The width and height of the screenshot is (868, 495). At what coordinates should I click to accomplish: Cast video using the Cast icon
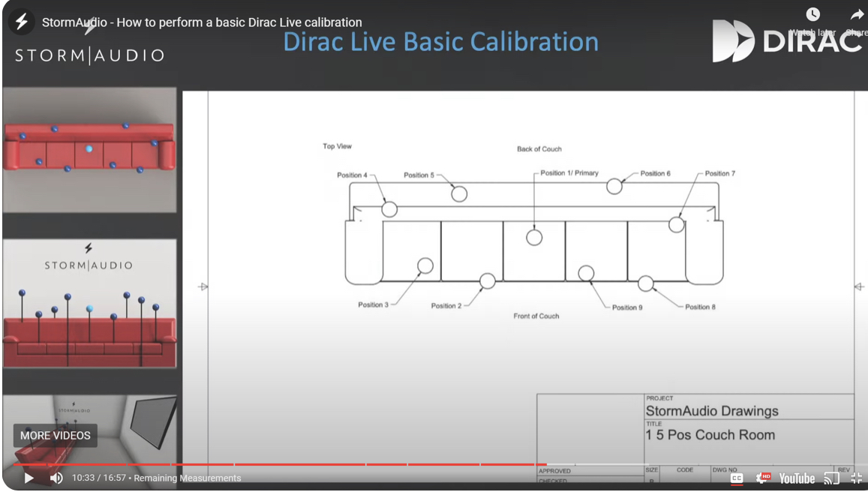tap(831, 478)
